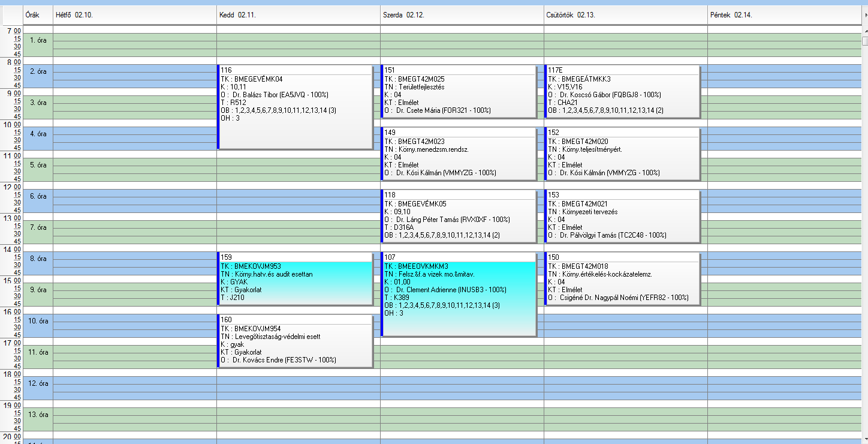The width and height of the screenshot is (868, 444).
Task: Open course block 151 Területfejlesztés
Action: tap(459, 91)
